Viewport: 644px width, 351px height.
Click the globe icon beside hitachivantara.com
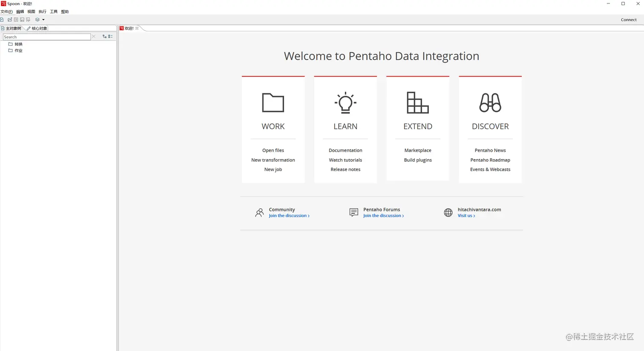pos(448,213)
